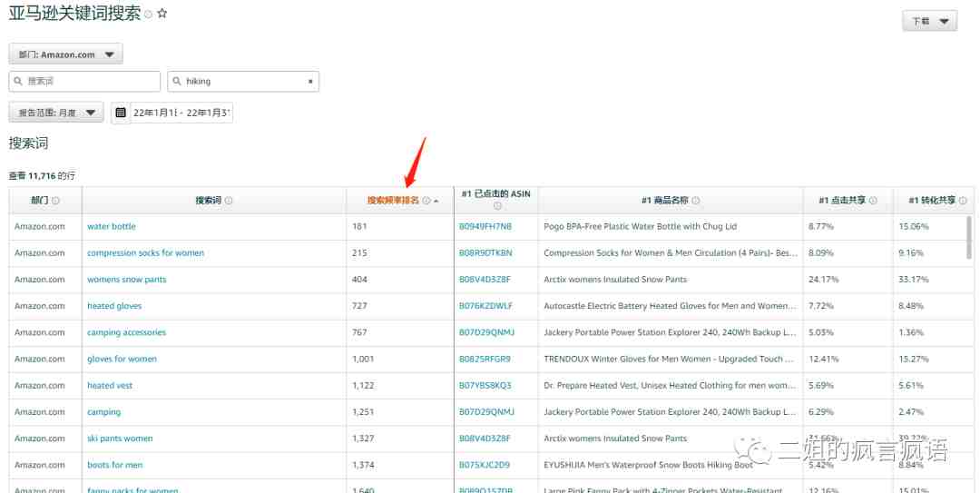Sort by search frequency rank column header
This screenshot has height=493, width=980.
393,201
